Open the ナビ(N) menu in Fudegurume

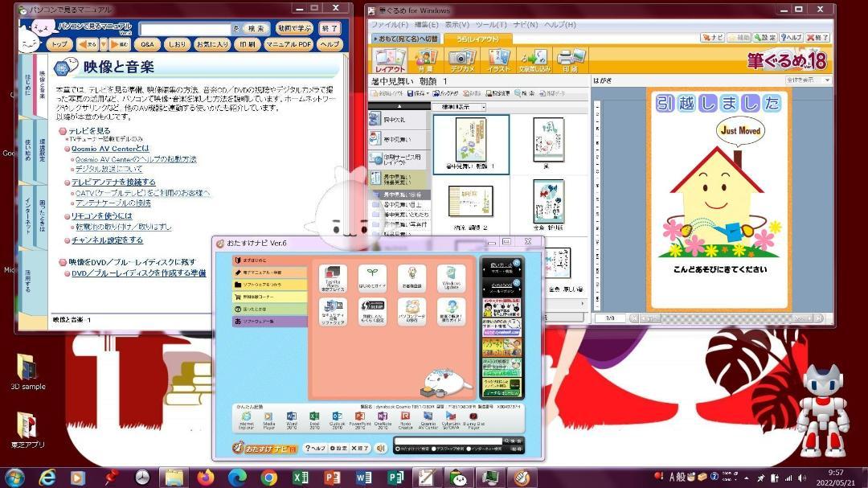pos(526,25)
